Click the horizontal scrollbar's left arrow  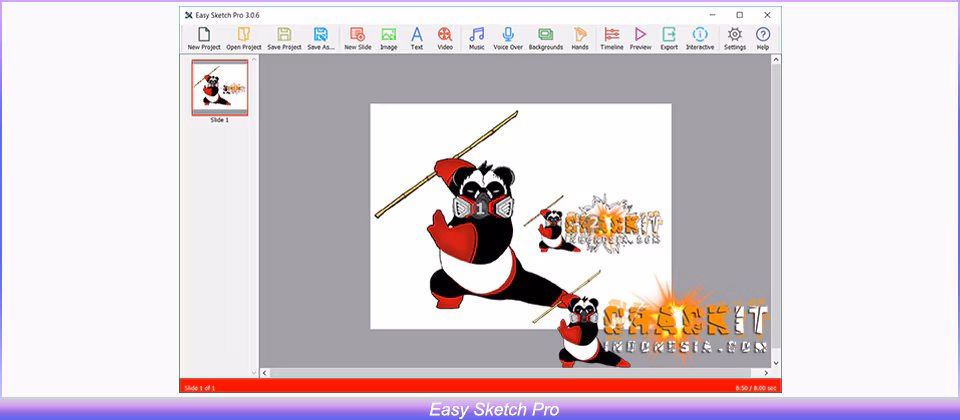264,372
